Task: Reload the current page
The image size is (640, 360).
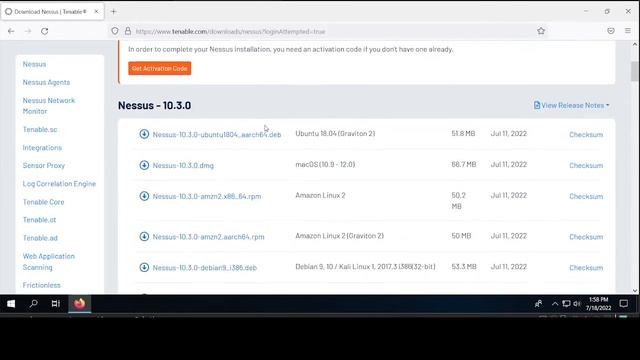Action: 44,31
